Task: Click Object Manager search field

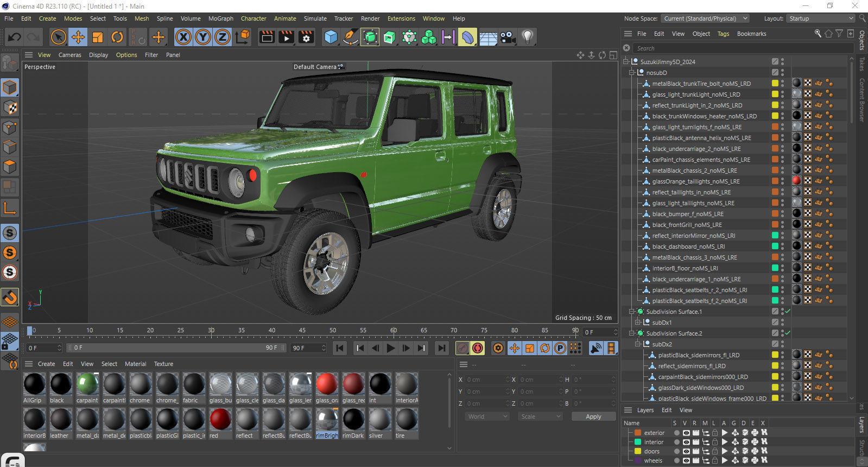Action: (743, 48)
